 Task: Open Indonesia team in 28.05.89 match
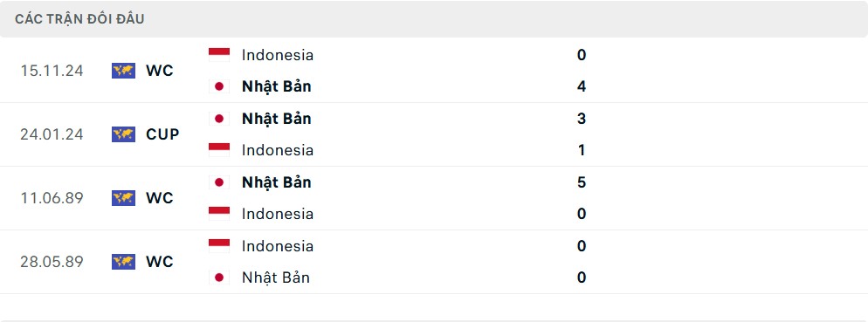(x=278, y=246)
